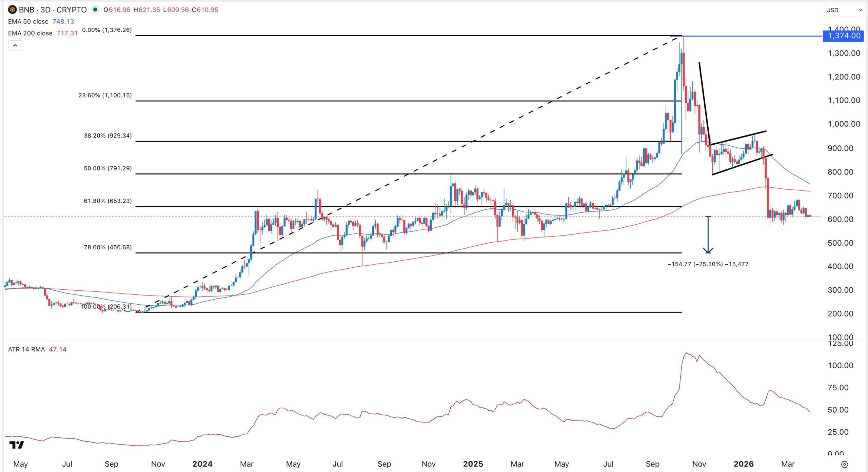Select the EMA 200 close indicator legend

30,33
